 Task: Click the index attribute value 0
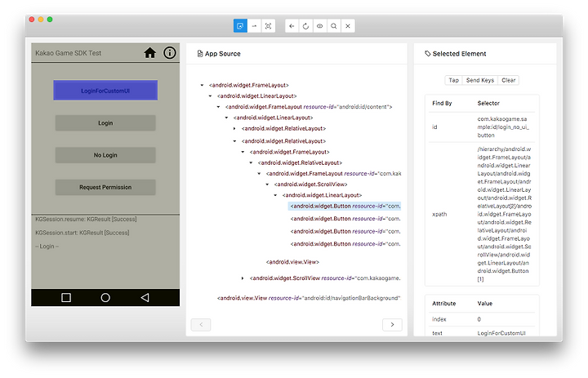pos(479,319)
